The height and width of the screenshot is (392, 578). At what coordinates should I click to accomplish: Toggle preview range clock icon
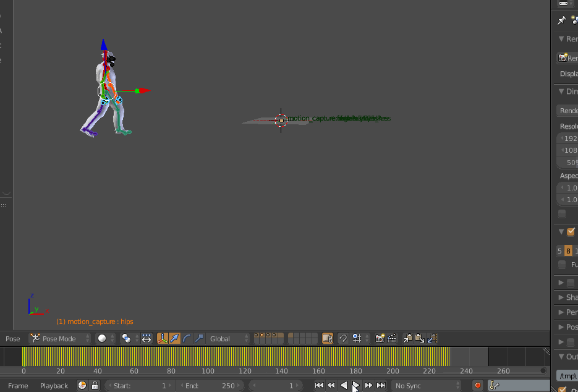82,386
